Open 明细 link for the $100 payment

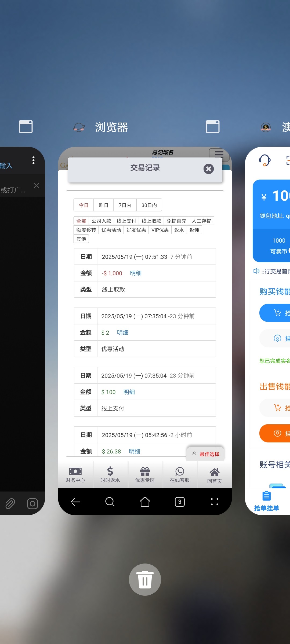point(129,392)
